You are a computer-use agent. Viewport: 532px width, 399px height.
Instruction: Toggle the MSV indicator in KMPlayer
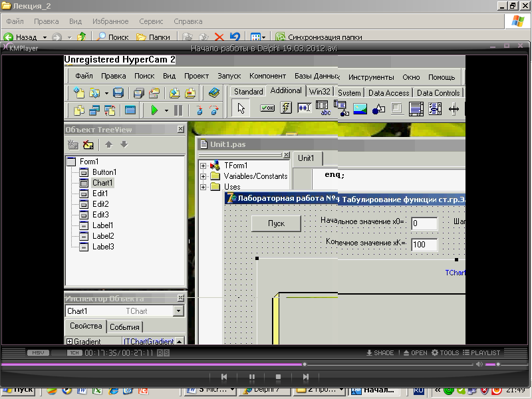click(x=38, y=353)
